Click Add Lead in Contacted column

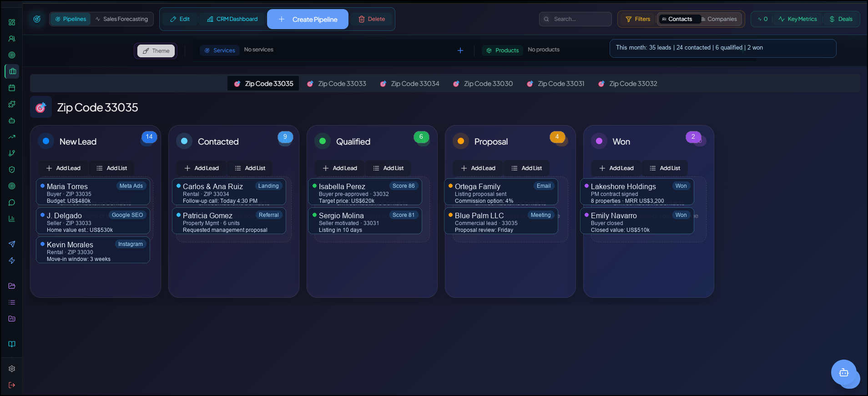202,168
